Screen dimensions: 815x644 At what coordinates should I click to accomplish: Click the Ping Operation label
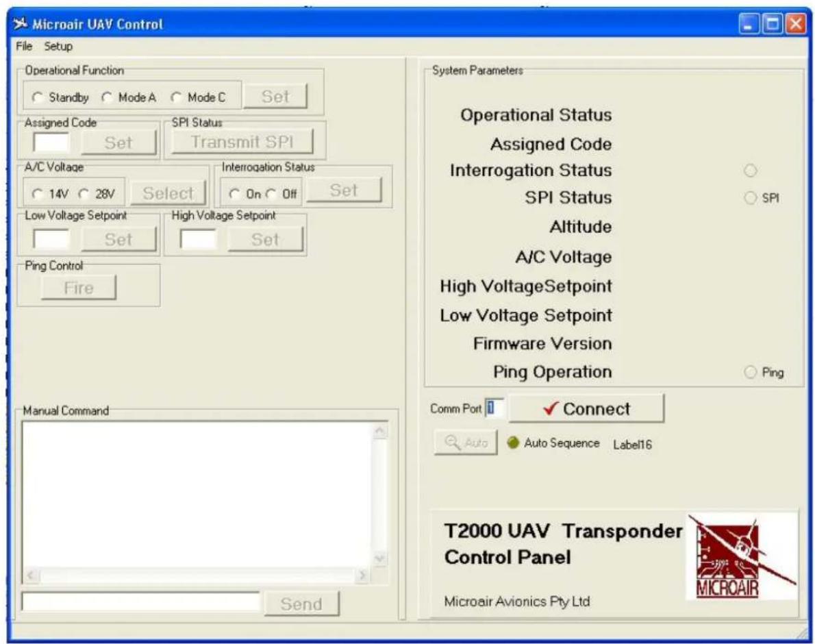tap(552, 372)
